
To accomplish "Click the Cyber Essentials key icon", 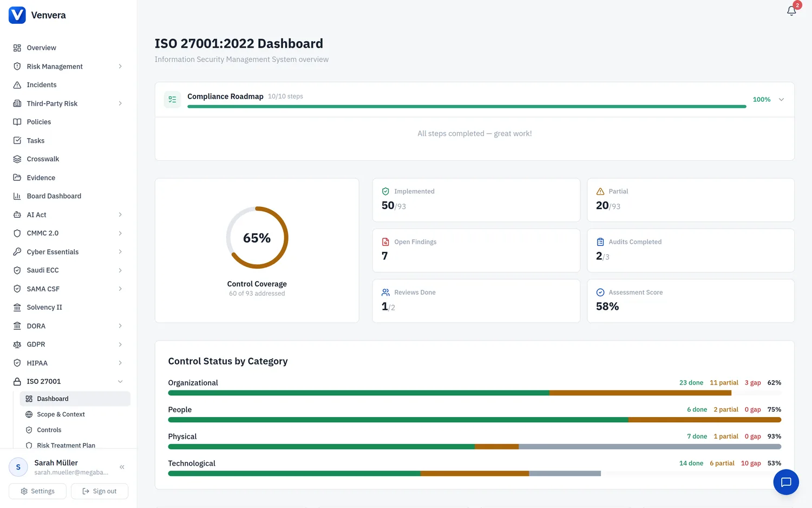I will pos(17,252).
